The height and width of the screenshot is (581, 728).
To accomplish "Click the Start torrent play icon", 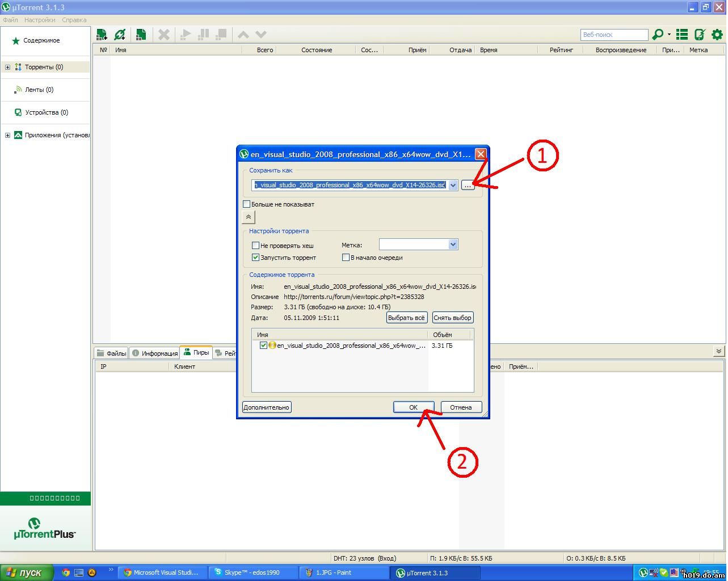I will pyautogui.click(x=186, y=35).
